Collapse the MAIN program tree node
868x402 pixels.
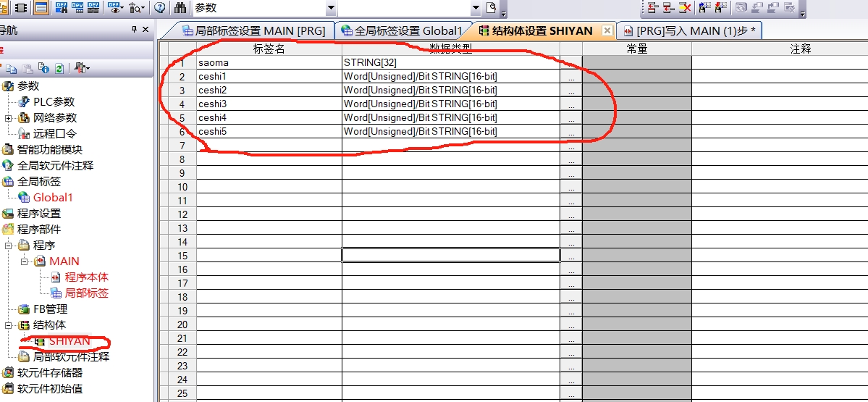click(x=24, y=261)
